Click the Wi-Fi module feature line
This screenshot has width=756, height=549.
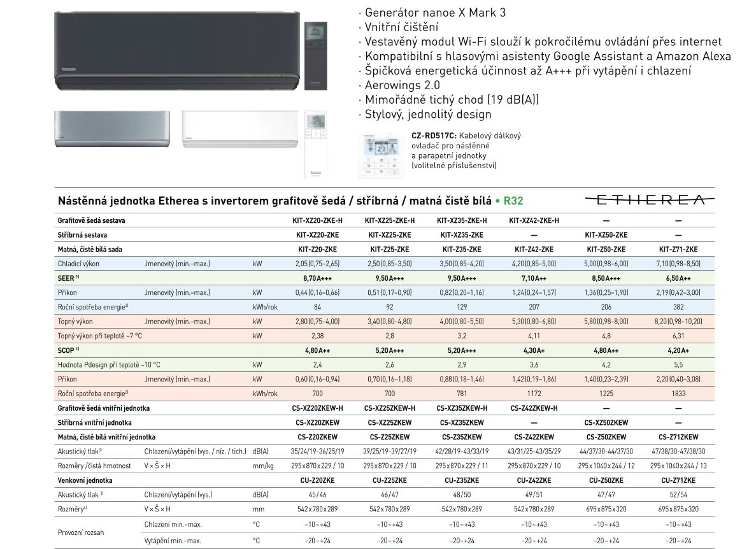[543, 42]
